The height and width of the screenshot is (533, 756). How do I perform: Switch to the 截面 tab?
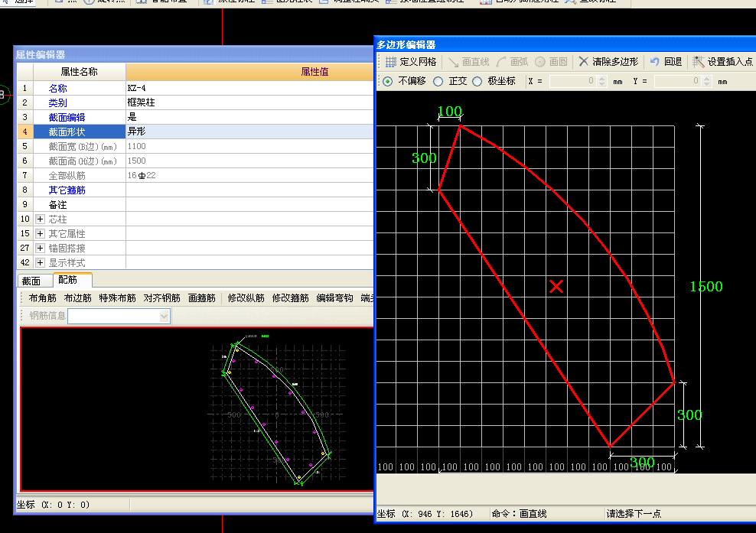coord(32,281)
